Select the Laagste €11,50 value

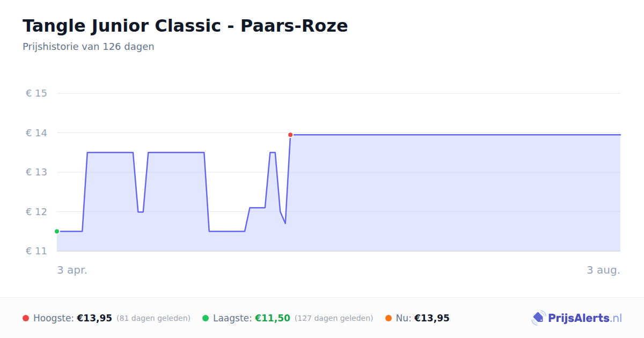pyautogui.click(x=273, y=318)
